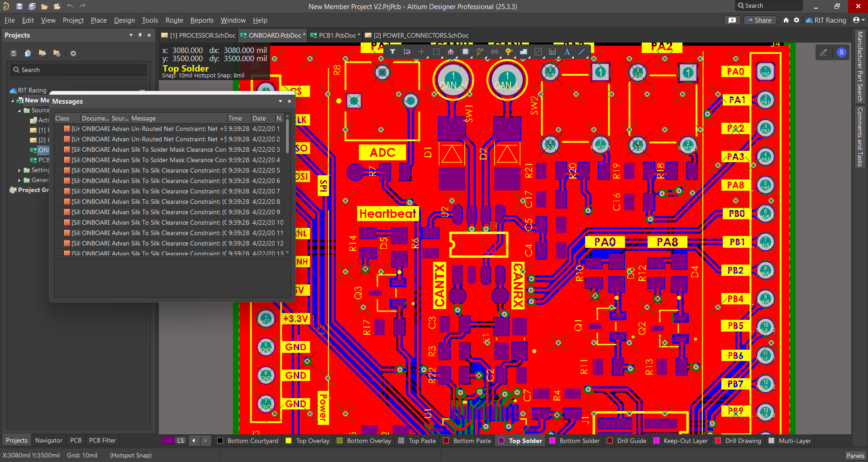This screenshot has height=462, width=868.
Task: Toggle Top Paste layer in layer bar
Action: point(417,441)
